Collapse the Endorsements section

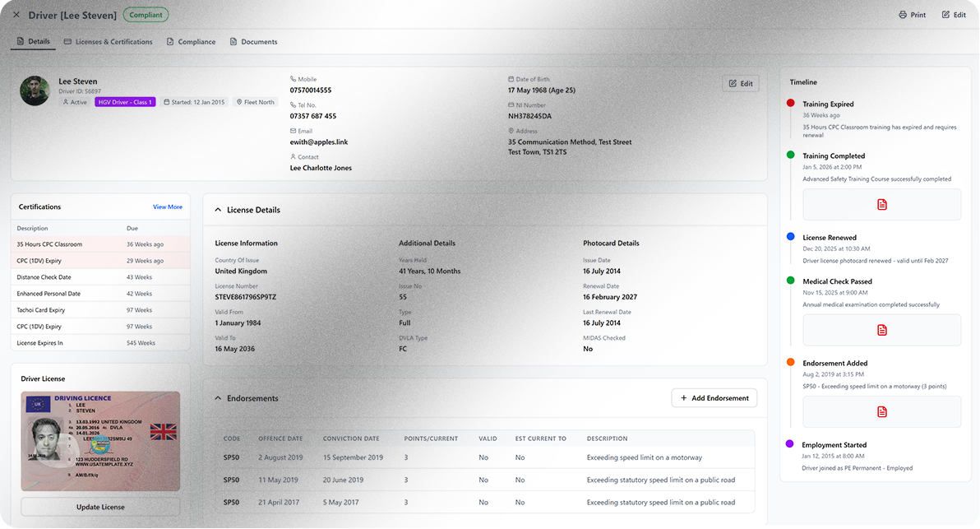click(218, 398)
